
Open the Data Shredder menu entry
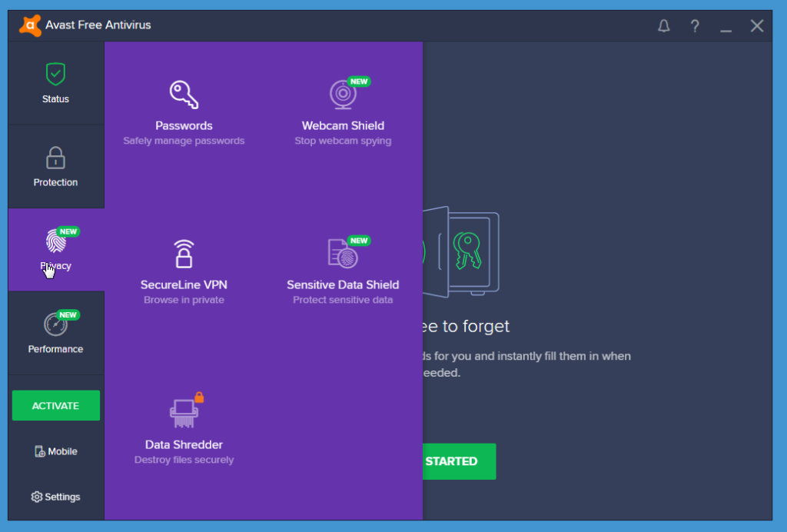point(184,431)
